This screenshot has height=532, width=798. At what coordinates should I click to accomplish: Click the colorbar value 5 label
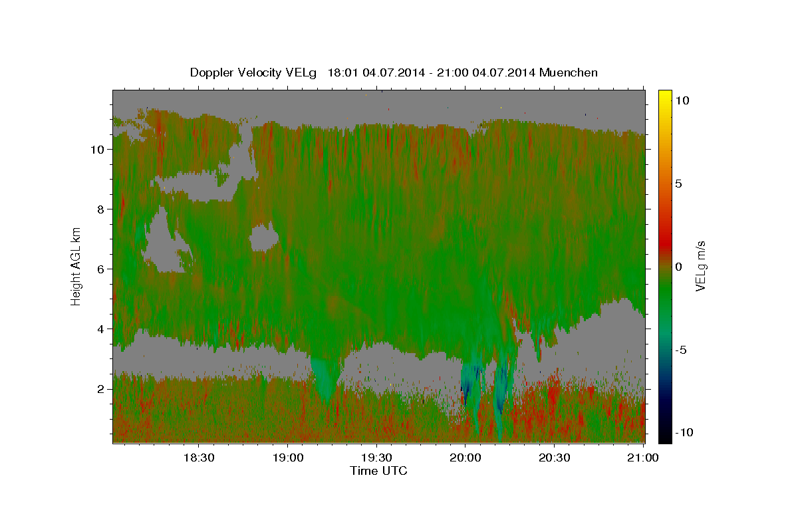tap(680, 184)
